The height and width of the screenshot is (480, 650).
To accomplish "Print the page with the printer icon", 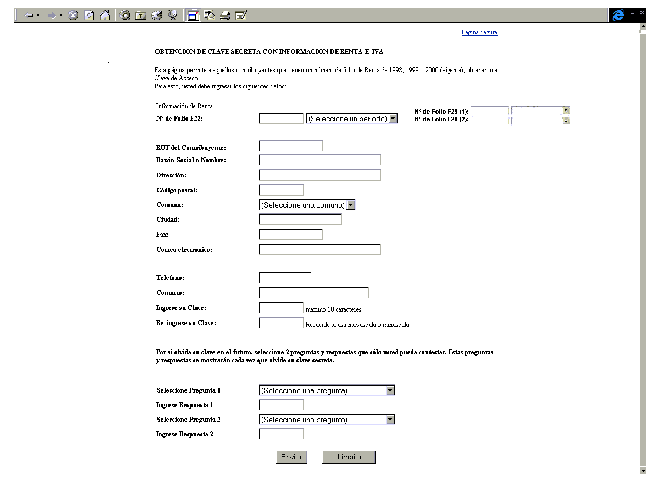I will tap(225, 15).
